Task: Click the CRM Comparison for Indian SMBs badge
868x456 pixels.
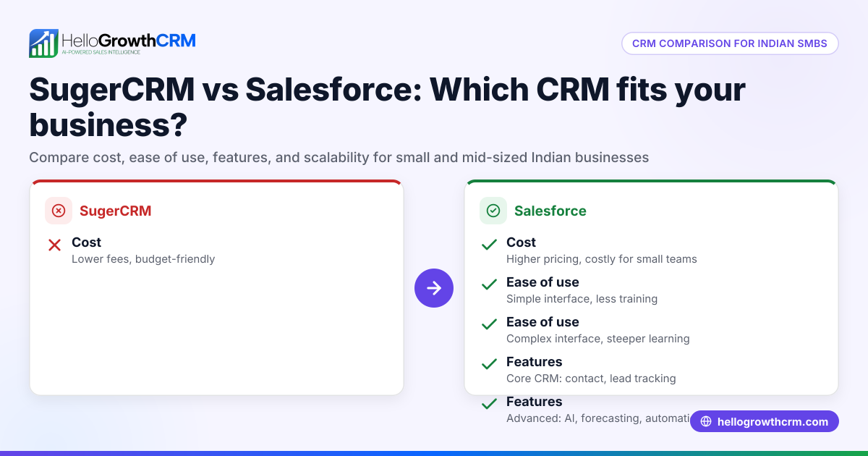Action: [x=730, y=43]
